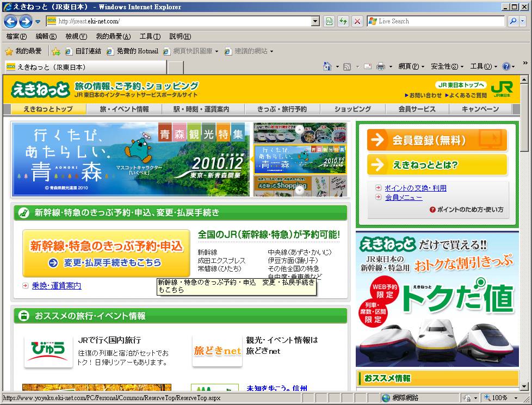Open the 檔案(F) menu
The height and width of the screenshot is (405, 532).
(16, 36)
